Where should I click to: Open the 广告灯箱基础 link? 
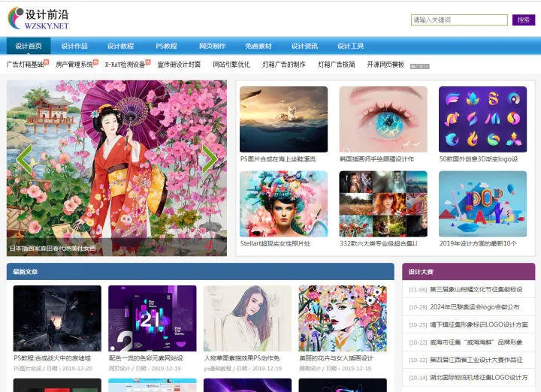pos(26,65)
